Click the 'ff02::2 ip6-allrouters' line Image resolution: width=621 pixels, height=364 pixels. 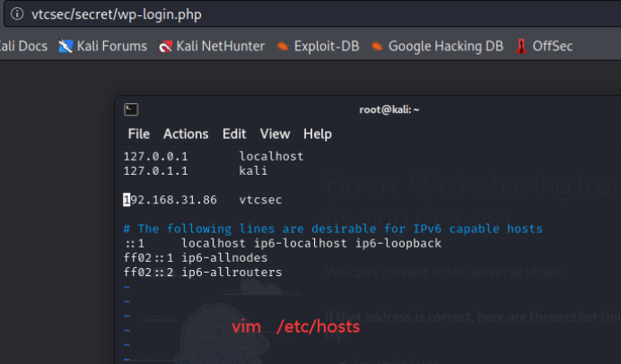[203, 273]
